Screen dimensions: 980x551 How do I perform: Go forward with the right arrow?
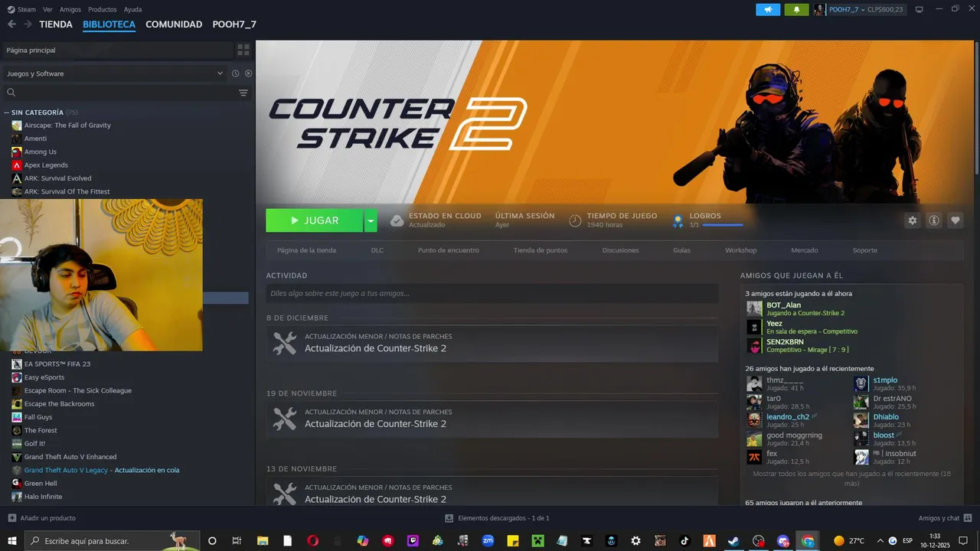(28, 24)
